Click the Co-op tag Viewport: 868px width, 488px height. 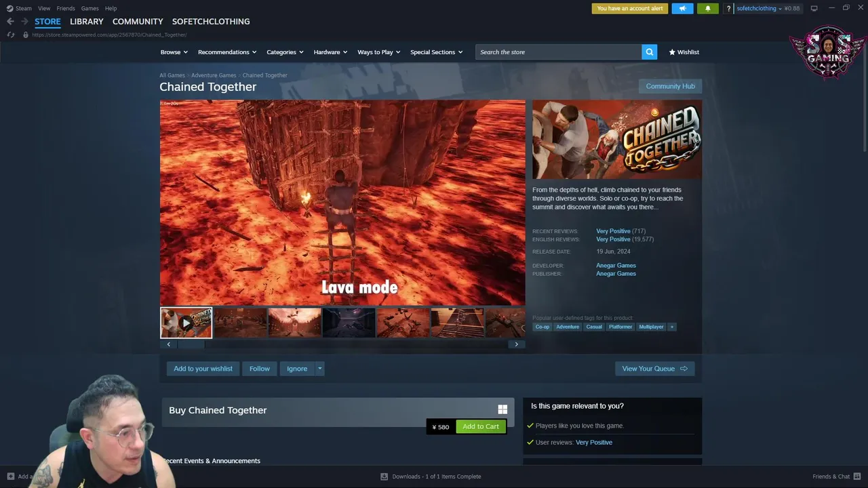click(542, 327)
